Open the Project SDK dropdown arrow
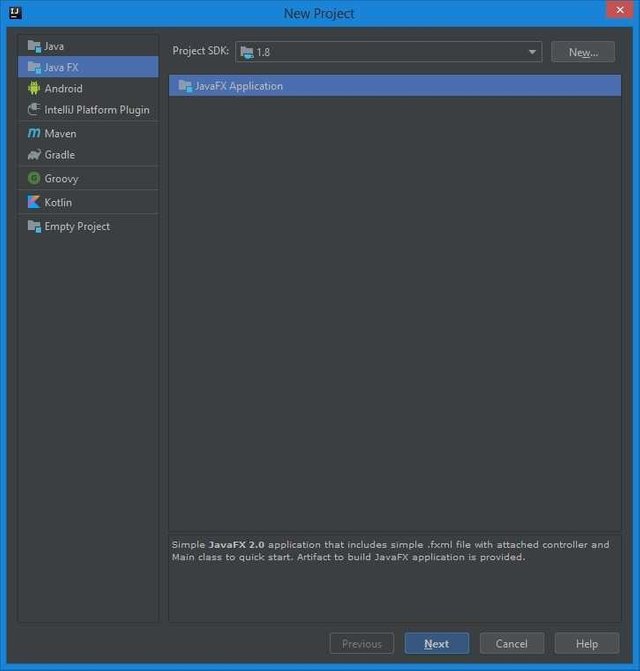Viewport: 640px width, 671px height. click(532, 52)
